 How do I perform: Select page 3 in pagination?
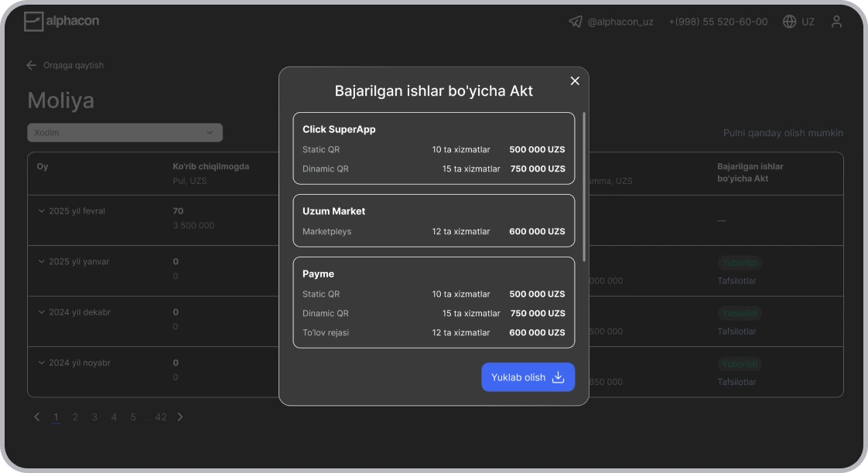tap(94, 417)
